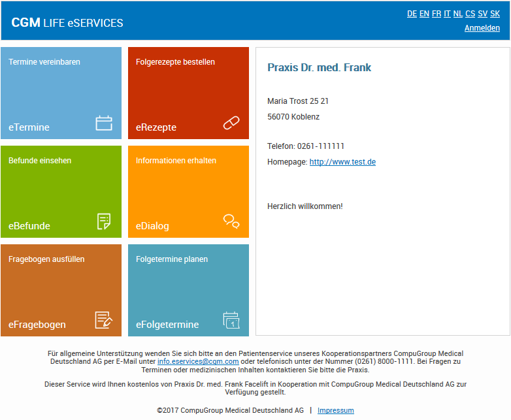Open the 'Folgetermine planen' tile heading
The height and width of the screenshot is (420, 511).
(172, 259)
